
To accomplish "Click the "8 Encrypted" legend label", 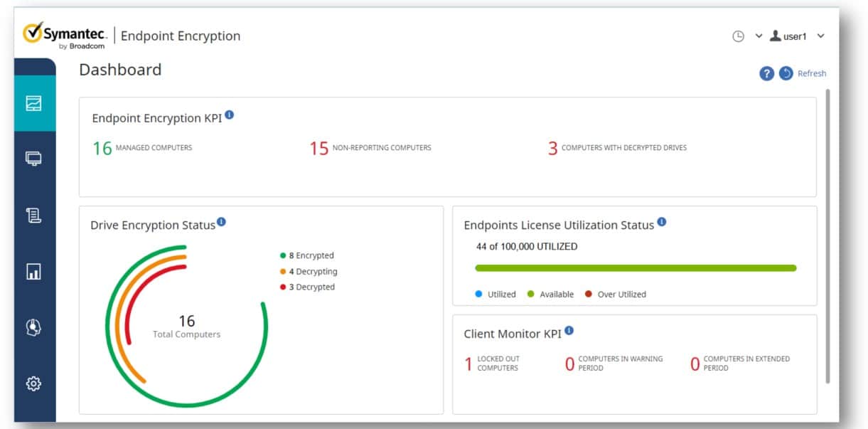I will [311, 255].
